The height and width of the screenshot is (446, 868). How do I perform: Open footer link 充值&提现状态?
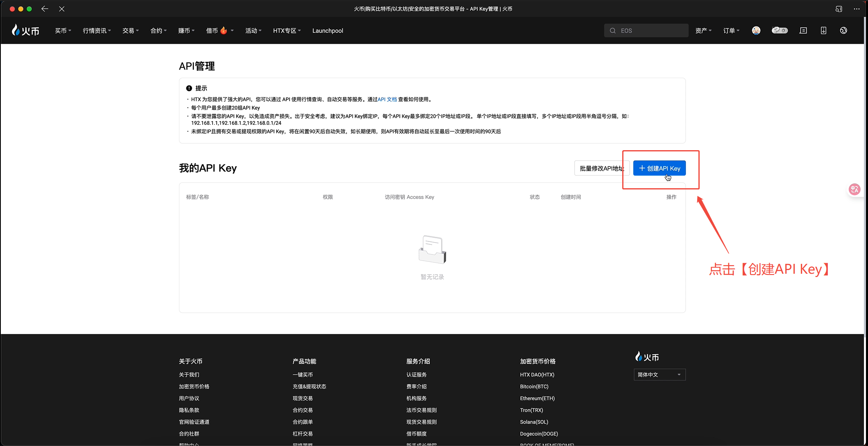pyautogui.click(x=309, y=386)
